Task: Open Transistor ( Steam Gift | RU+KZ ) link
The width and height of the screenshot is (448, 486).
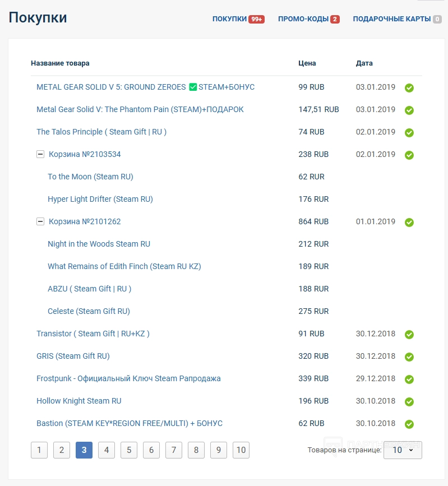Action: (x=93, y=334)
